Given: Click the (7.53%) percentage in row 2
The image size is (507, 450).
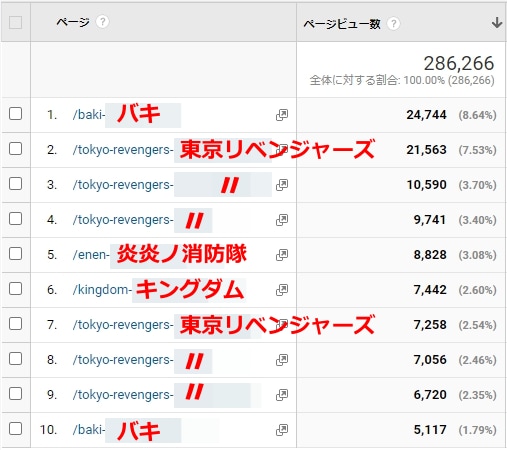Looking at the screenshot, I should pos(477,150).
